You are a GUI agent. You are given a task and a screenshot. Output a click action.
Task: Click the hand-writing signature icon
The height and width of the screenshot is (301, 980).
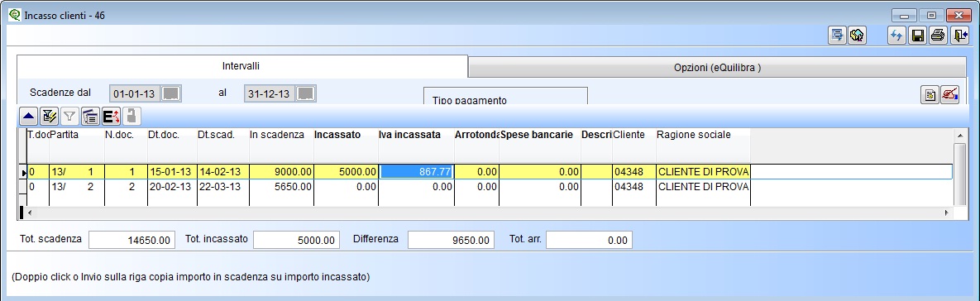950,95
